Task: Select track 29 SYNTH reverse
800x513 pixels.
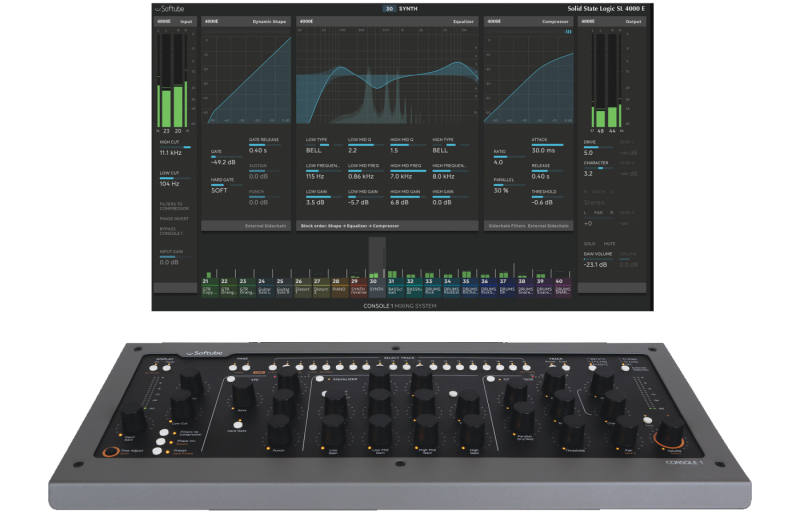Action: click(x=358, y=287)
